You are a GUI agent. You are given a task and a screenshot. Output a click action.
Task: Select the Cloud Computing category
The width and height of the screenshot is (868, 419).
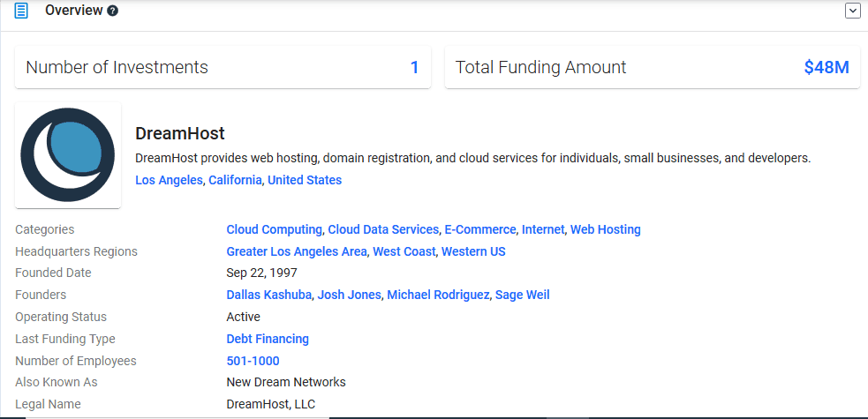tap(274, 229)
